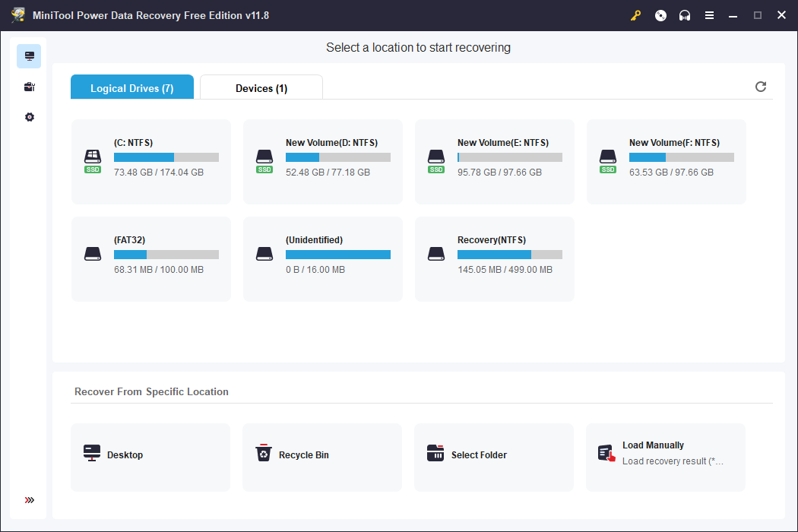Viewport: 798px width, 532px height.
Task: Refresh the drive list
Action: tap(761, 87)
